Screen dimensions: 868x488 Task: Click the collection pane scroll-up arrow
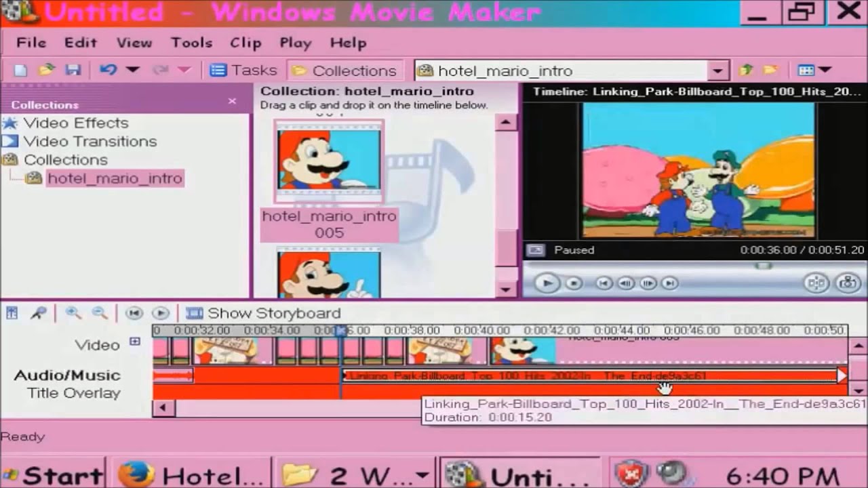(x=506, y=123)
